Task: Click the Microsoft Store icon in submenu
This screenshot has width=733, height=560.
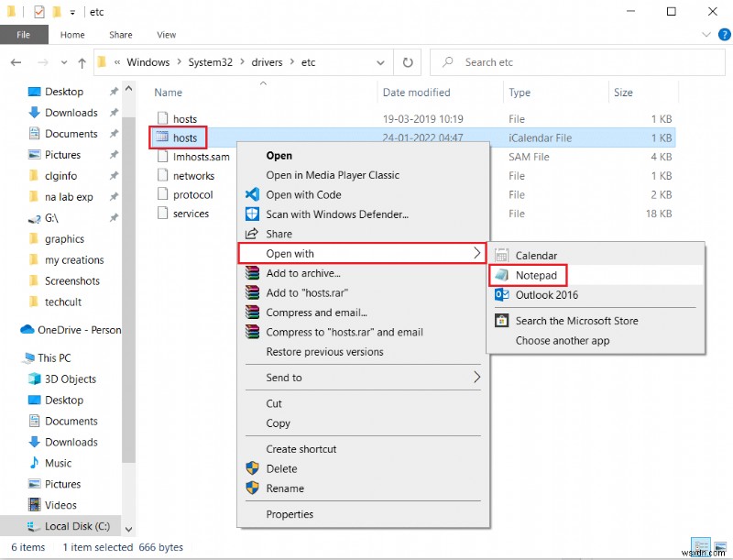Action: [501, 321]
